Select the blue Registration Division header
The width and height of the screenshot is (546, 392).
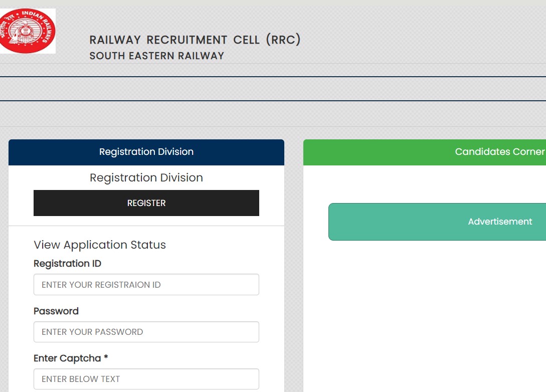[x=146, y=152]
